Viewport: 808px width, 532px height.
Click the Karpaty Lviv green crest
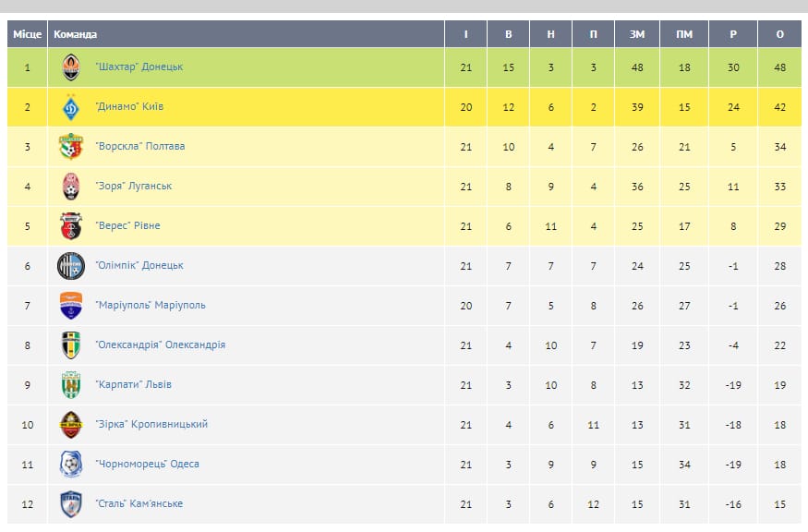pyautogui.click(x=71, y=385)
